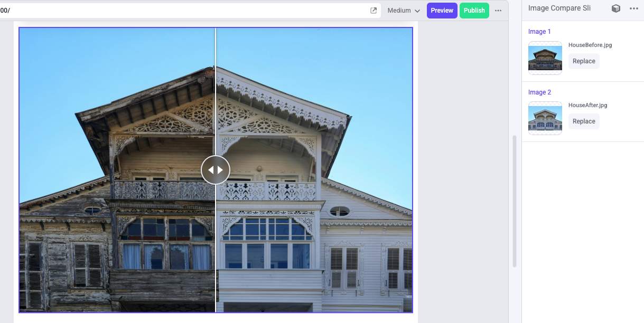Replace the HouseBefore.jpg image
This screenshot has width=644, height=323.
[x=583, y=61]
